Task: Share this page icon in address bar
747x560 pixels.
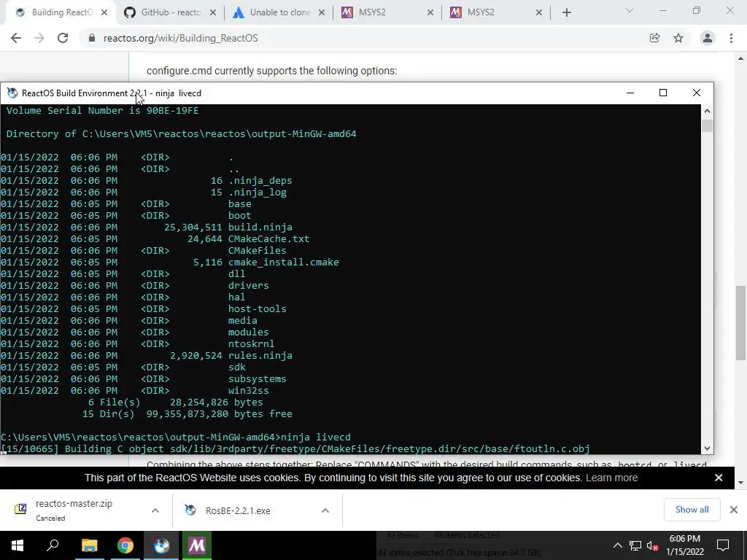Action: tap(654, 38)
